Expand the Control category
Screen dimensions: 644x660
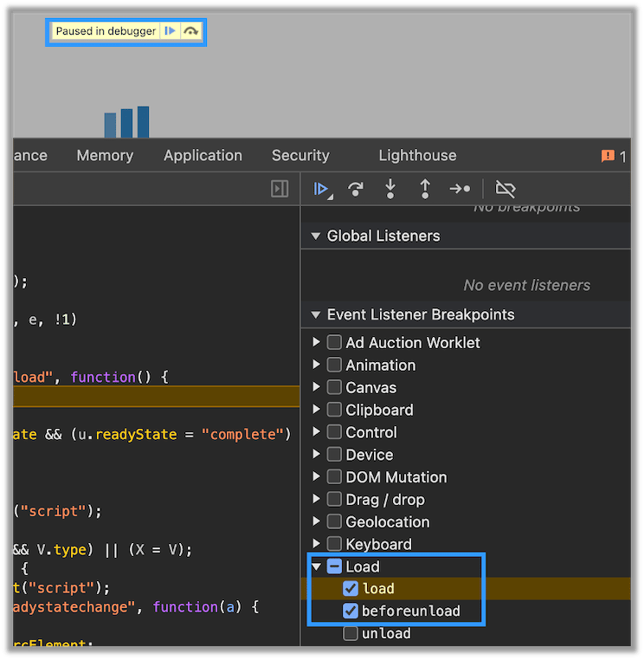[x=316, y=431]
